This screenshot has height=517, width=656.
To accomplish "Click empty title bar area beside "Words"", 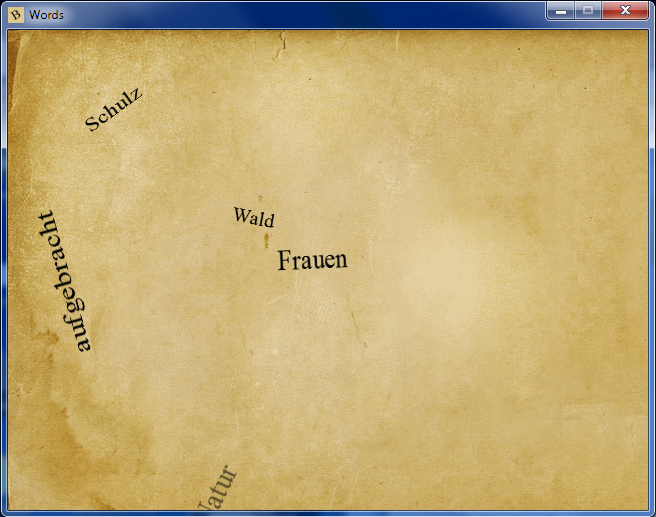I will [x=300, y=14].
